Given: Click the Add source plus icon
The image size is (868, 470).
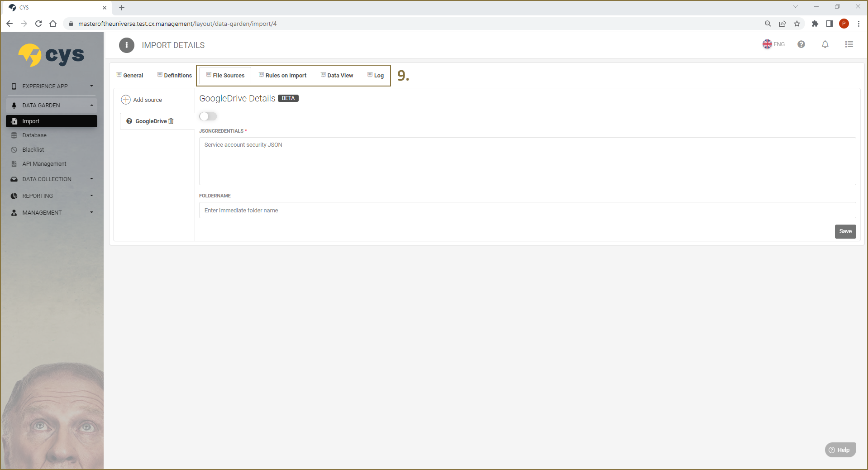Looking at the screenshot, I should pos(126,100).
